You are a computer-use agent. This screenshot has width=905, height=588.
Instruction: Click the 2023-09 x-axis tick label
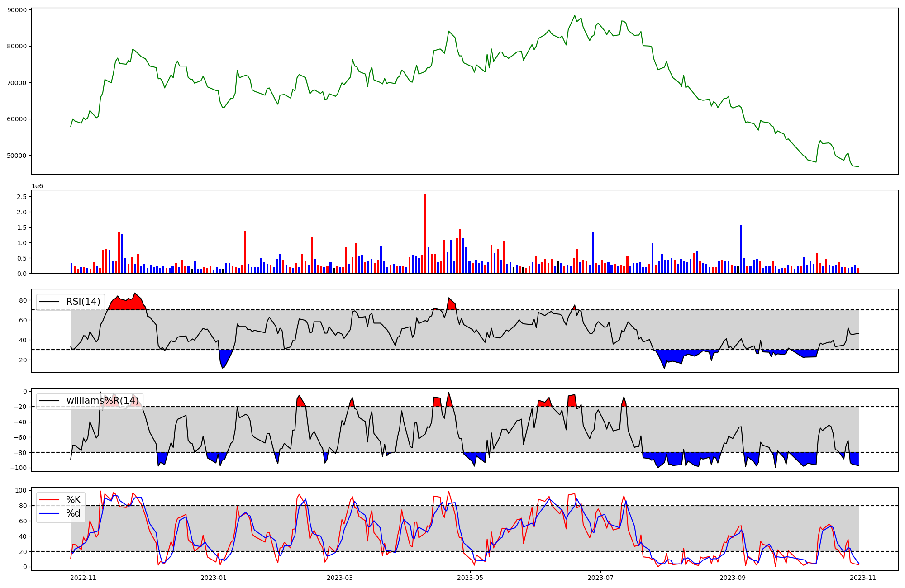tap(733, 578)
